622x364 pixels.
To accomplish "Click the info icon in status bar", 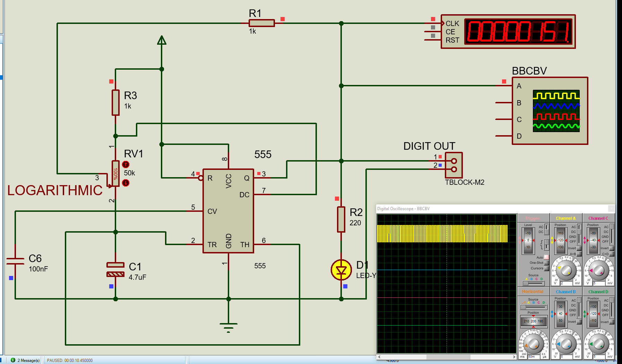I will (13, 360).
